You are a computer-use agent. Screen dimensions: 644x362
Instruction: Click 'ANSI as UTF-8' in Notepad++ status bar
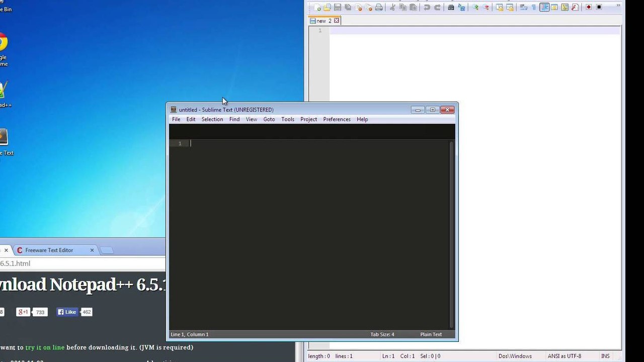click(x=565, y=356)
